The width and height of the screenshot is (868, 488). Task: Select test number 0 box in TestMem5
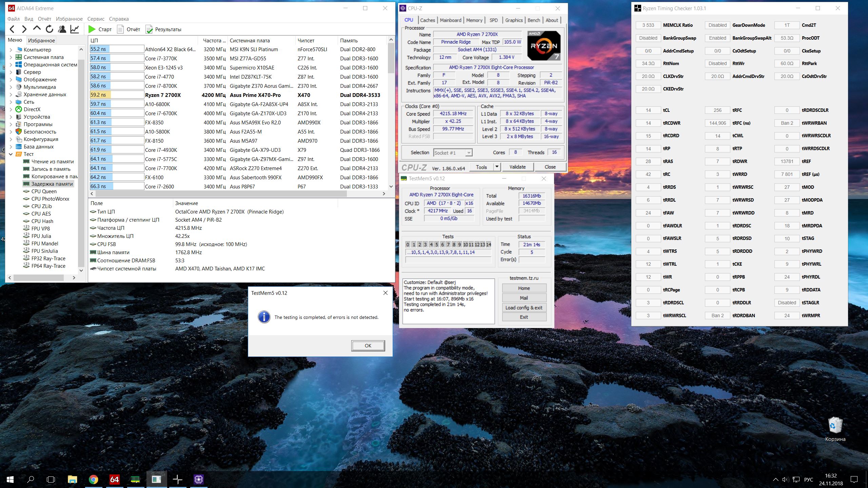[x=408, y=244]
